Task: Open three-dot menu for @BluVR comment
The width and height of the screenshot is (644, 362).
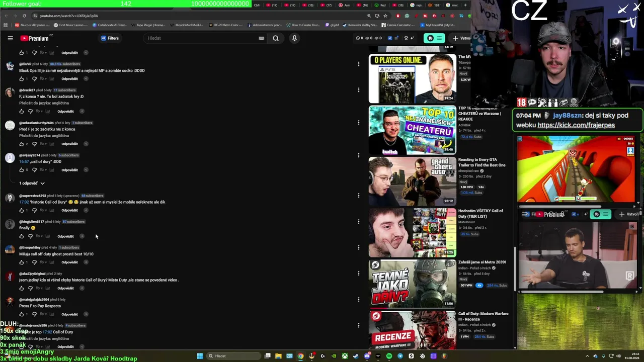Action: [x=359, y=64]
